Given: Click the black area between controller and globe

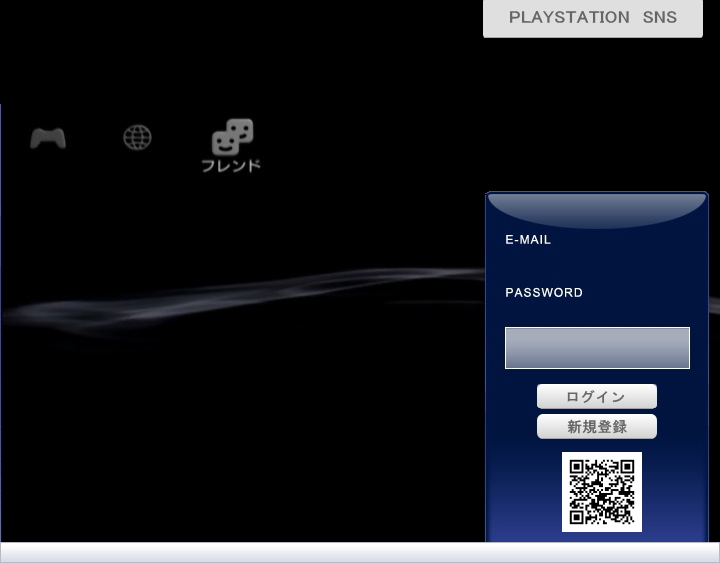Looking at the screenshot, I should [x=93, y=138].
